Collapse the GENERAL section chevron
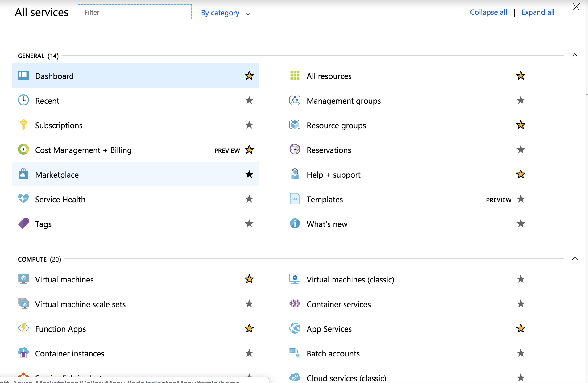The width and height of the screenshot is (588, 383). pos(574,55)
